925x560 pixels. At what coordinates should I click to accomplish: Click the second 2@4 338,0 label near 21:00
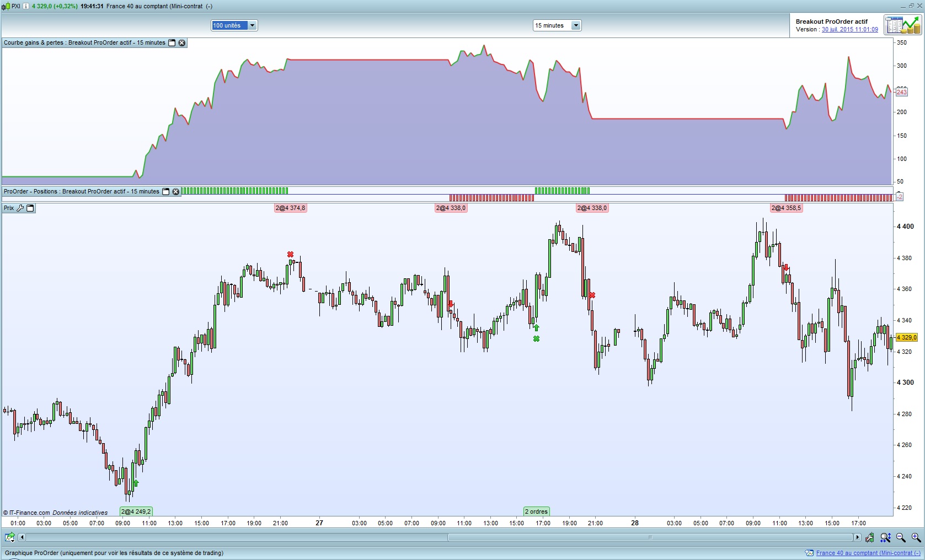pyautogui.click(x=592, y=208)
